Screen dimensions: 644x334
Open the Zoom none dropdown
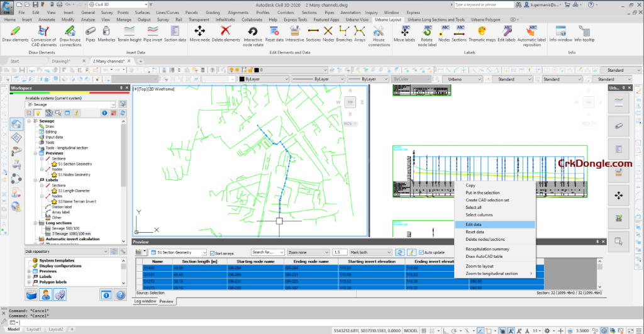[308, 252]
